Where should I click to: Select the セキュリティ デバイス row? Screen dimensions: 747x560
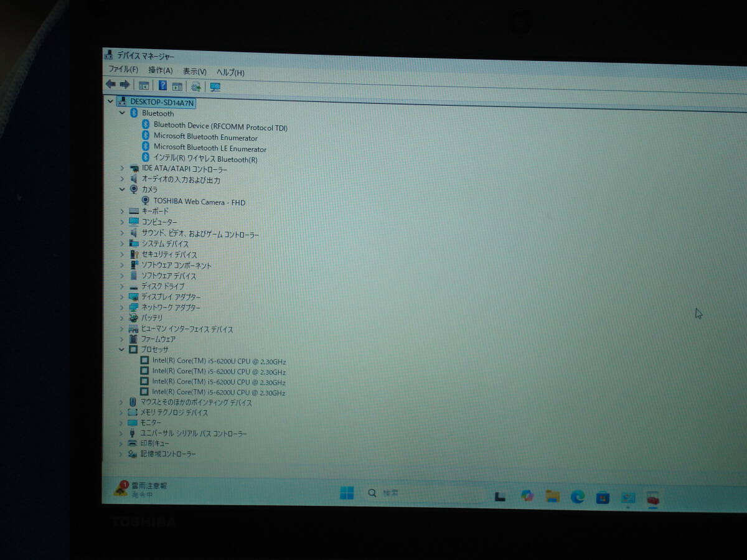169,254
